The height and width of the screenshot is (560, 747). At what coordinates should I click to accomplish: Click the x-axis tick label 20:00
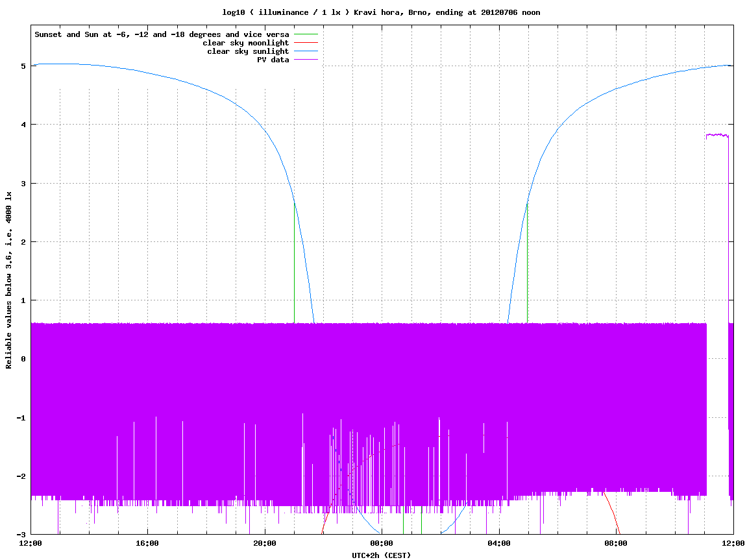click(x=265, y=543)
